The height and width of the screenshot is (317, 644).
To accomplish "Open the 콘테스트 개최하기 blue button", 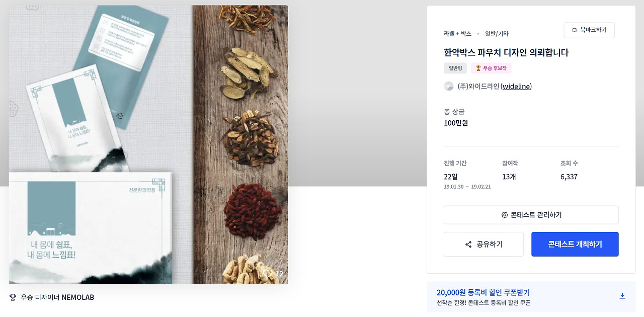I will (x=575, y=245).
